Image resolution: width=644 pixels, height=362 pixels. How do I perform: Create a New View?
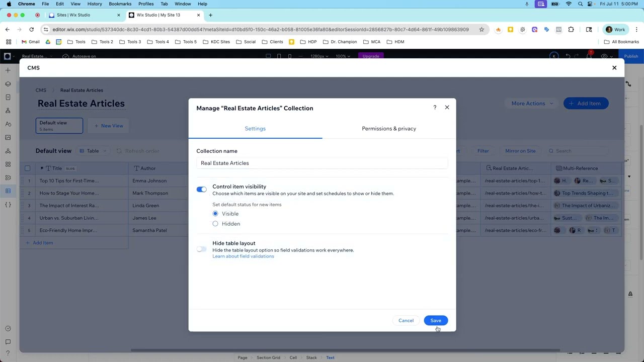(109, 126)
